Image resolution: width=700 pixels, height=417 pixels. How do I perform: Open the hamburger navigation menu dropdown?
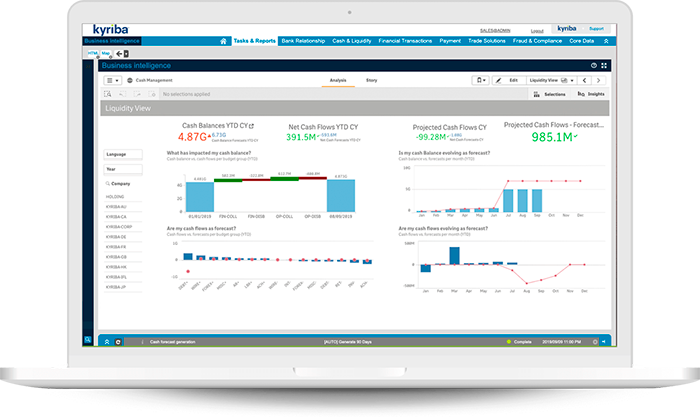click(x=112, y=78)
